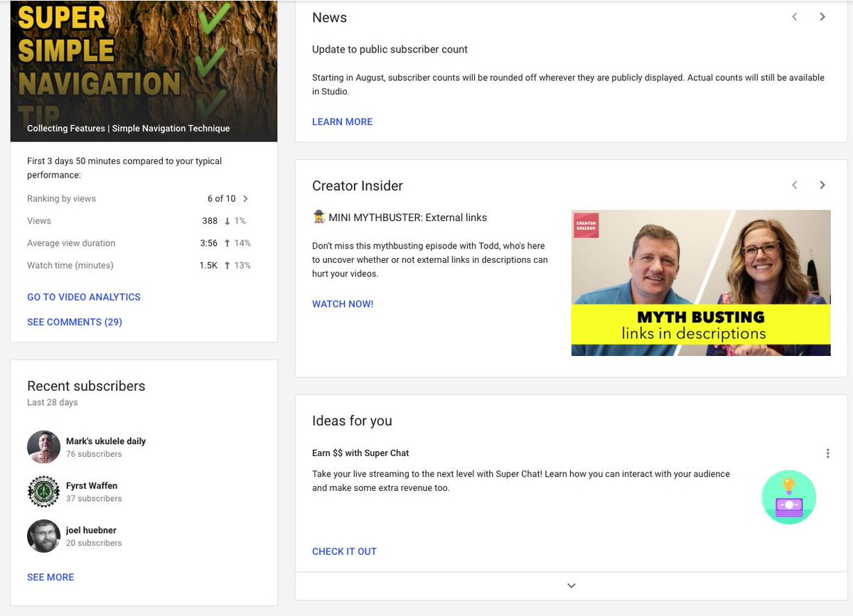Click 'Update to public subscriber count' headline
The height and width of the screenshot is (616, 853).
coord(390,50)
